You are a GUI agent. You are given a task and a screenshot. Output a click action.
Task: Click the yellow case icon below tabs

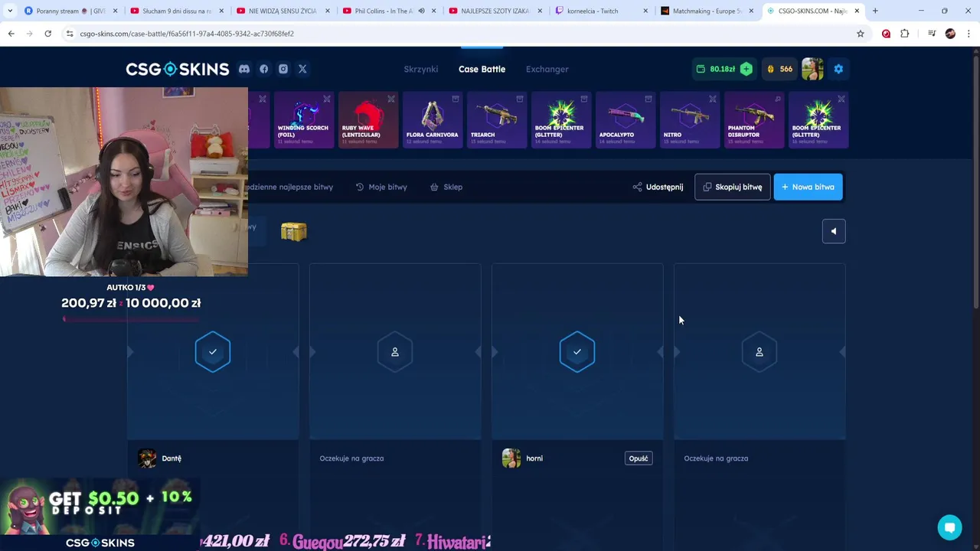(293, 231)
